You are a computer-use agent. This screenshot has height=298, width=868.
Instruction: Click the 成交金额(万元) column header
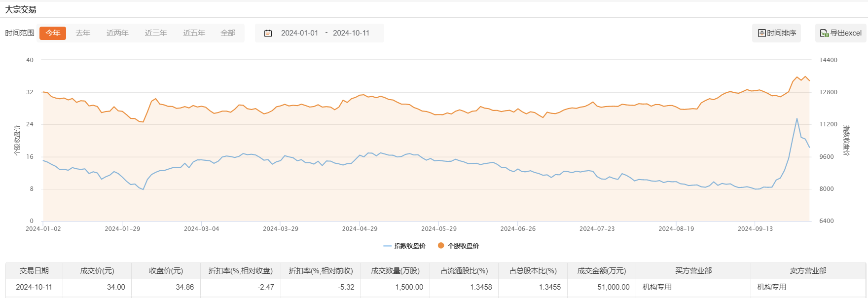[602, 271]
